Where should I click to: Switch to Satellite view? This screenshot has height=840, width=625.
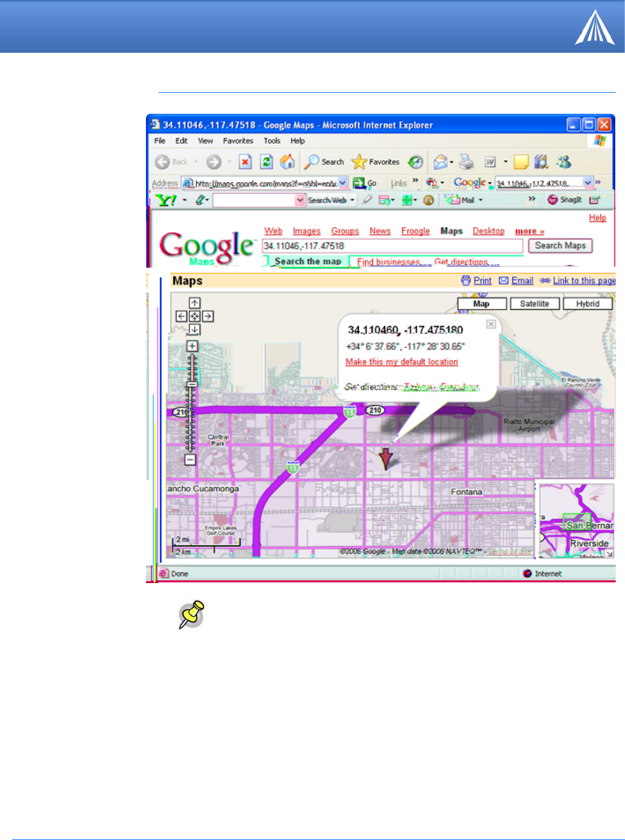(x=535, y=304)
